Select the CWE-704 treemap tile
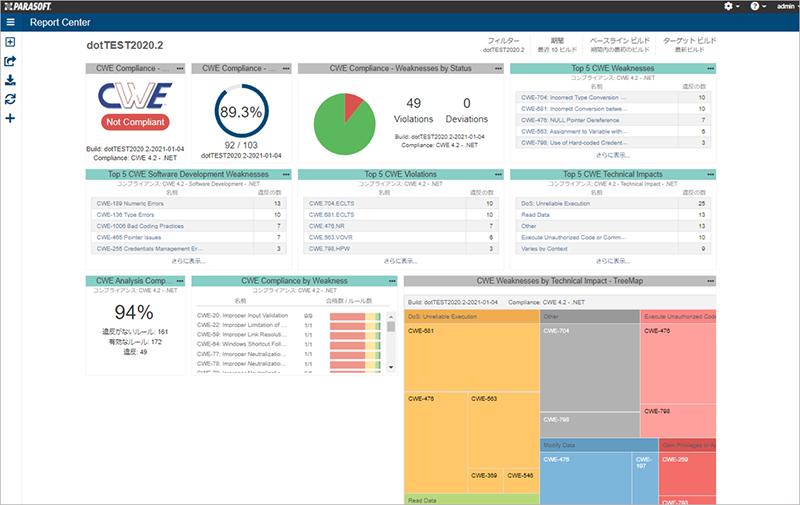 point(589,367)
